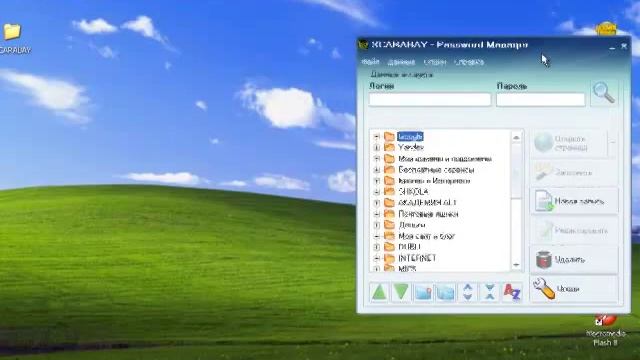
Task: Click tree list scrollbar down arrow
Action: click(x=516, y=265)
